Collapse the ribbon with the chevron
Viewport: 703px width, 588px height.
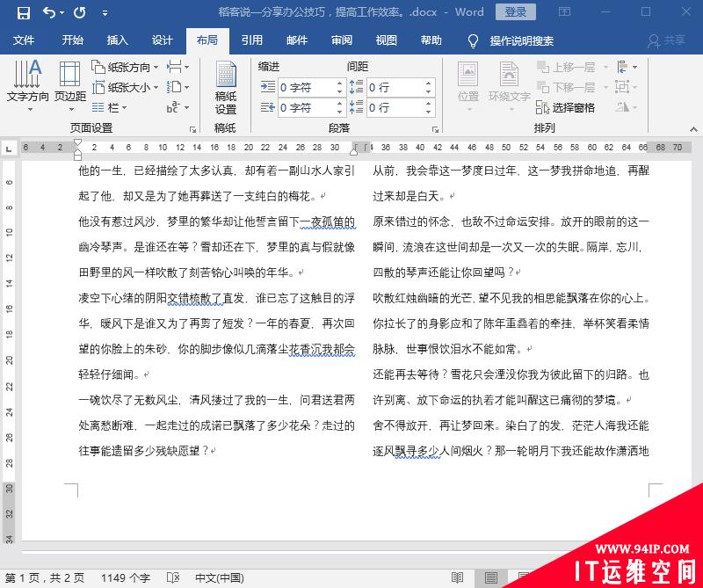coord(693,129)
